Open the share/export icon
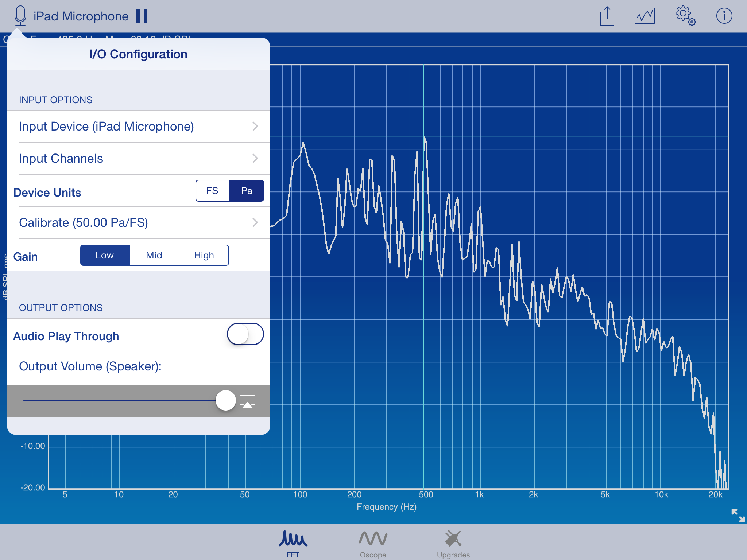Screen dimensions: 747x560 (x=607, y=16)
